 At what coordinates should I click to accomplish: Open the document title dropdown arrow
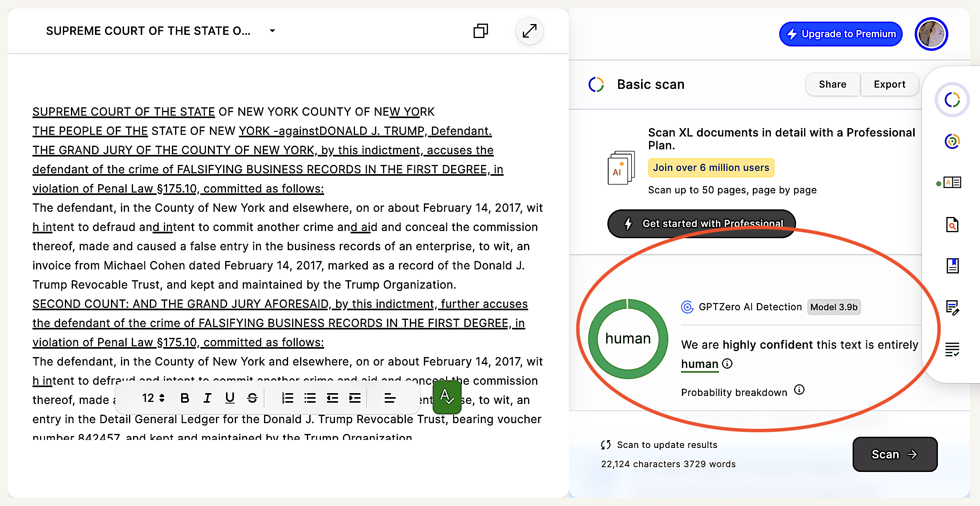(x=272, y=31)
